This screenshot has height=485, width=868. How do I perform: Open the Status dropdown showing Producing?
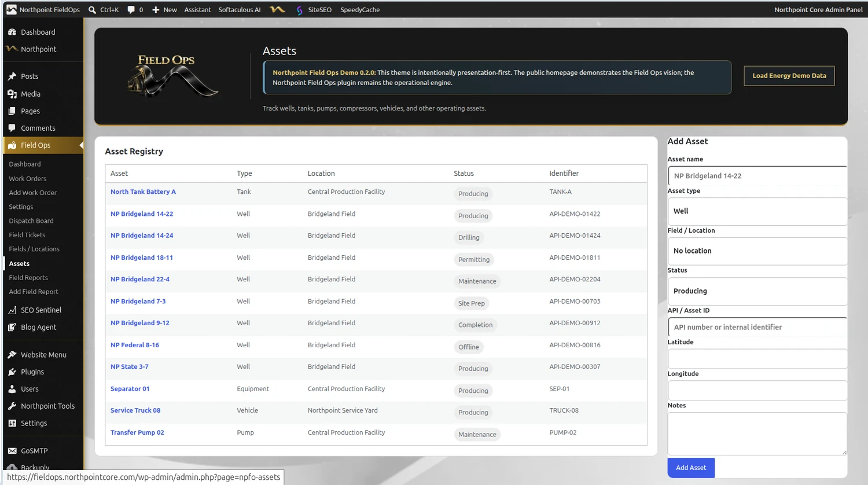pos(757,291)
